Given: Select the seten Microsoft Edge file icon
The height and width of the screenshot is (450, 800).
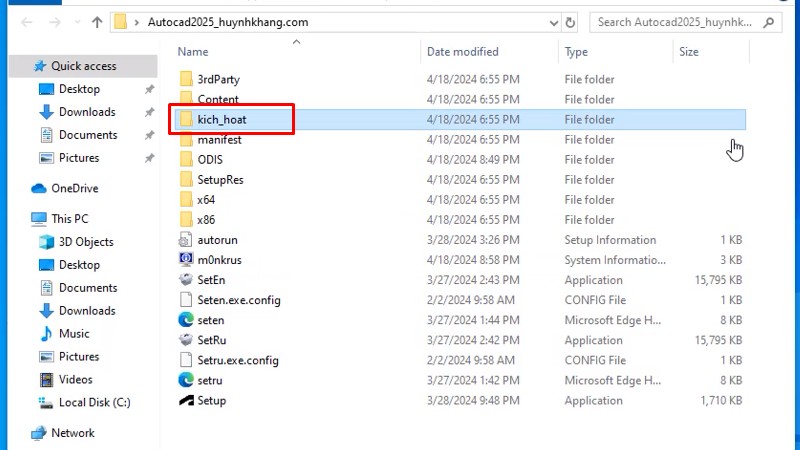Looking at the screenshot, I should pos(186,320).
